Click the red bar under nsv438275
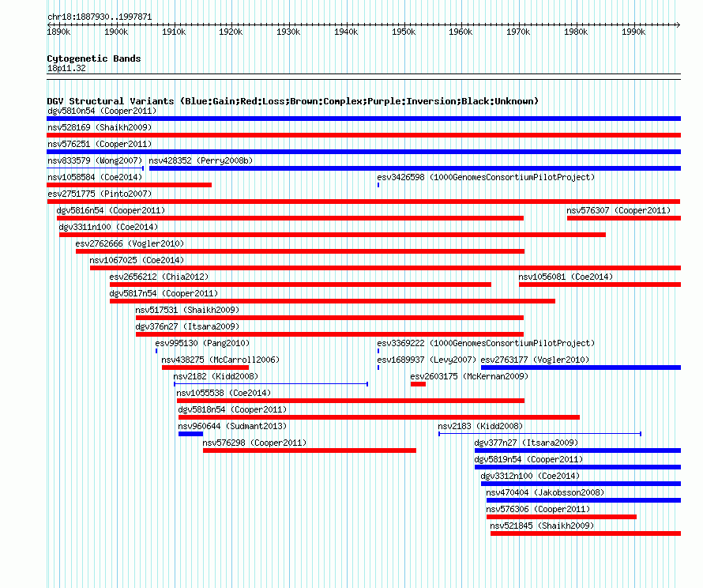Image resolution: width=703 pixels, height=588 pixels. pyautogui.click(x=205, y=367)
